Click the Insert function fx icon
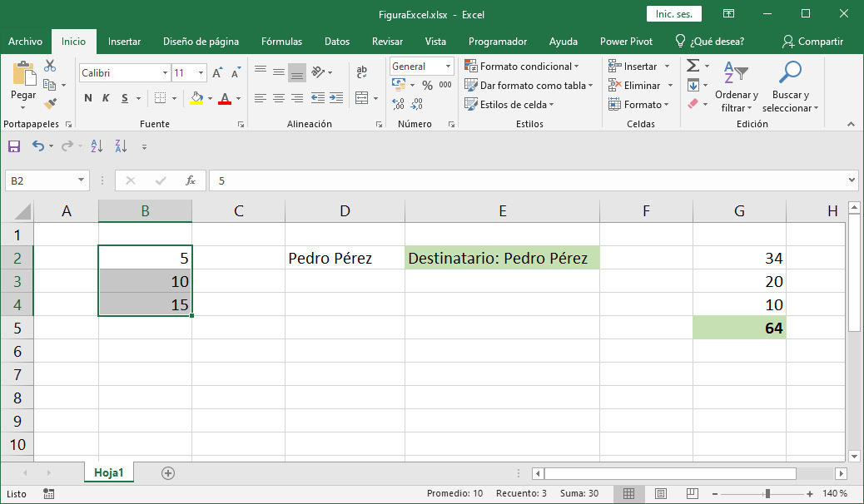 191,180
